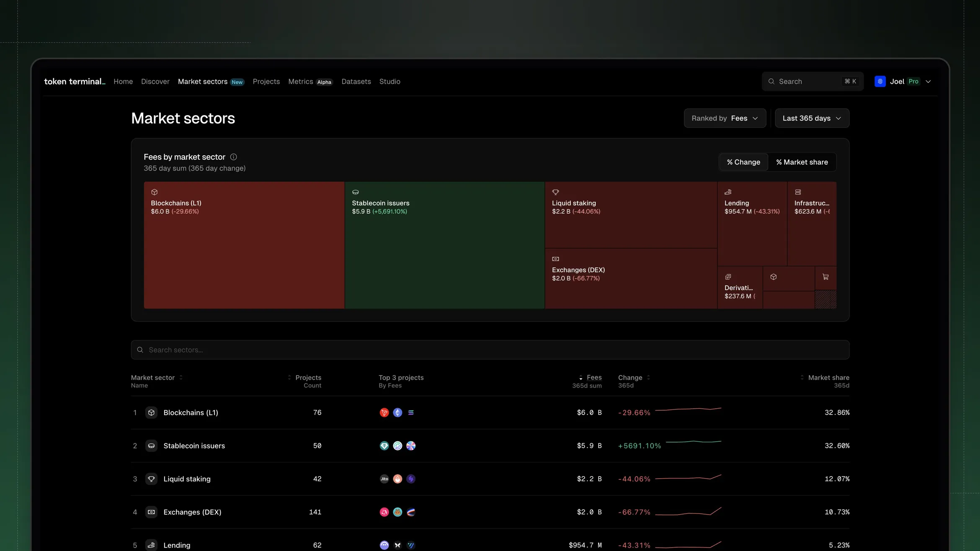Screen dimensions: 980x551
Task: Open the Projects nav item
Action: point(266,81)
